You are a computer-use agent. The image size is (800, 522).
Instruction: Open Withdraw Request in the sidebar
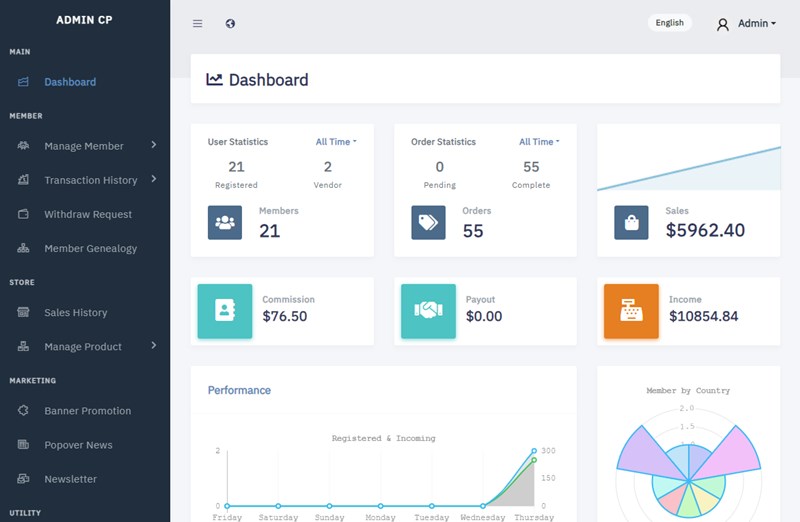[x=88, y=214]
